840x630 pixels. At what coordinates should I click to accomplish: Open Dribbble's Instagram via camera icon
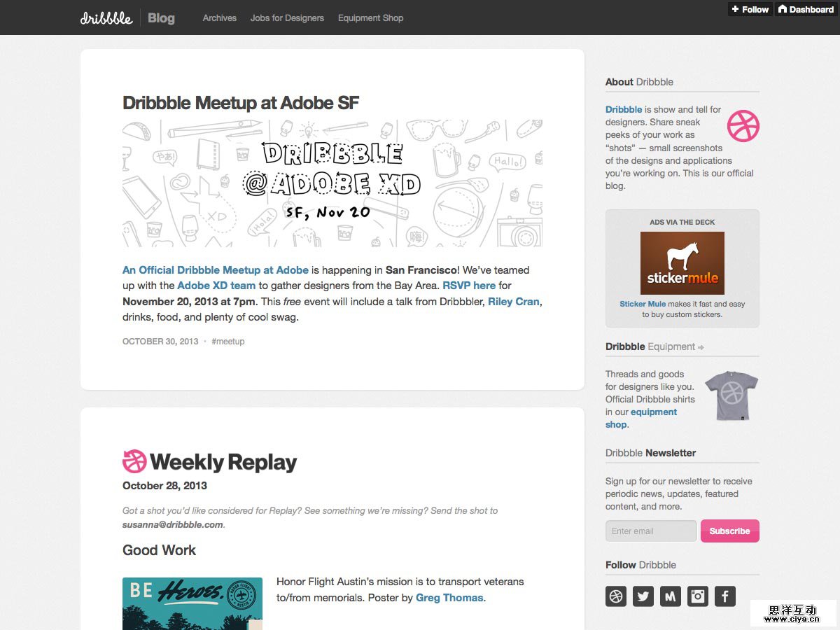[697, 596]
